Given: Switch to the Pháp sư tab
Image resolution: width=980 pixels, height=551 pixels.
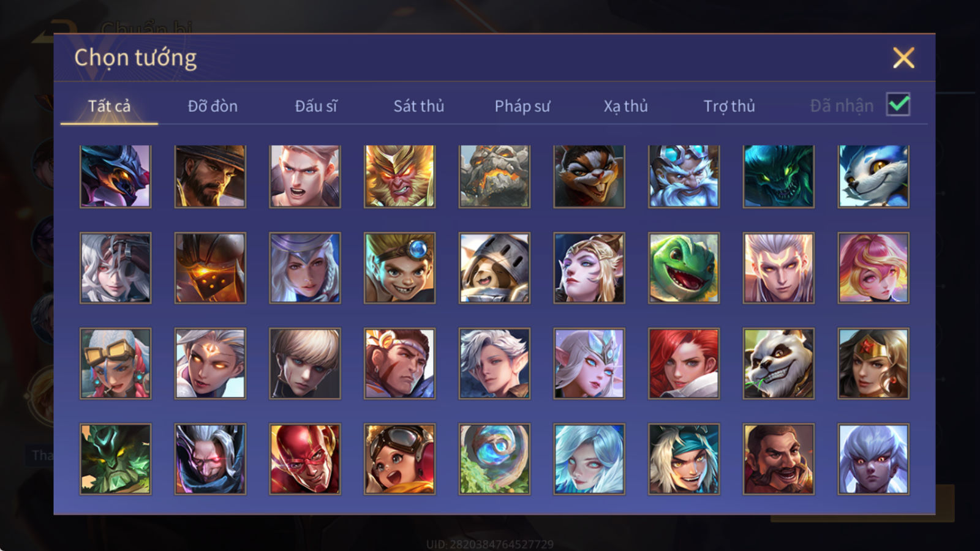Looking at the screenshot, I should 522,106.
